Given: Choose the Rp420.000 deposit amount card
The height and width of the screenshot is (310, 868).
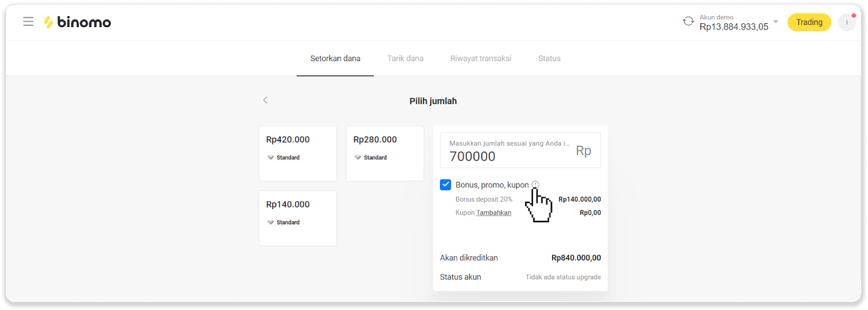Looking at the screenshot, I should pyautogui.click(x=298, y=153).
